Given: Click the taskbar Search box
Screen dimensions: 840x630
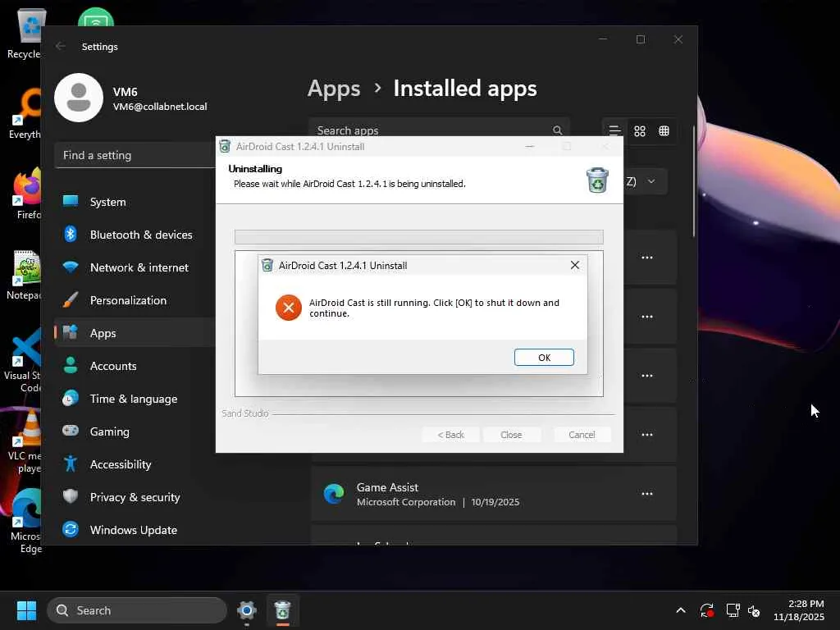Looking at the screenshot, I should point(137,610).
